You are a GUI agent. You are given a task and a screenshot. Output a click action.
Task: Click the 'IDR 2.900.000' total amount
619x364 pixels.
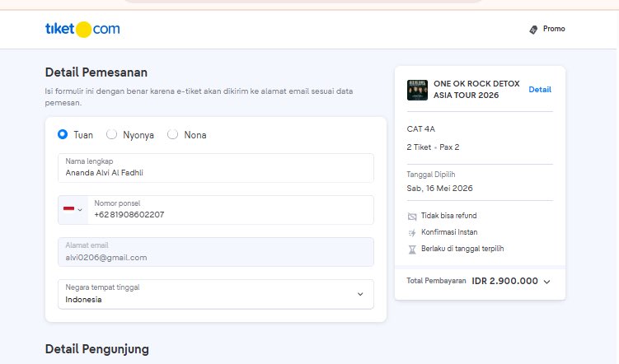[505, 281]
